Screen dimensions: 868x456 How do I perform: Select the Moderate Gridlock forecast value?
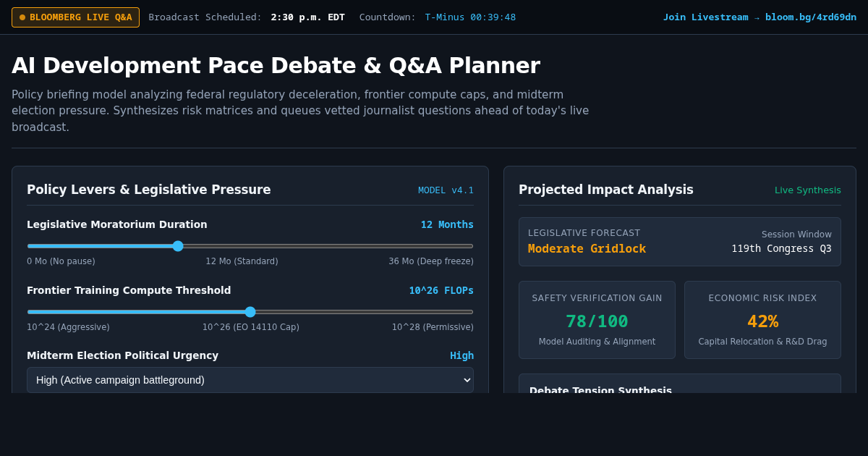tap(587, 248)
